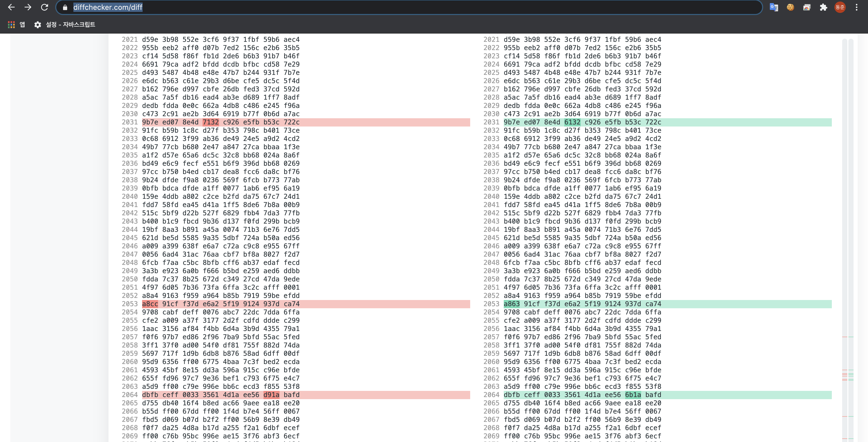Open the Extensions puzzle-piece menu
The height and width of the screenshot is (442, 868).
823,7
